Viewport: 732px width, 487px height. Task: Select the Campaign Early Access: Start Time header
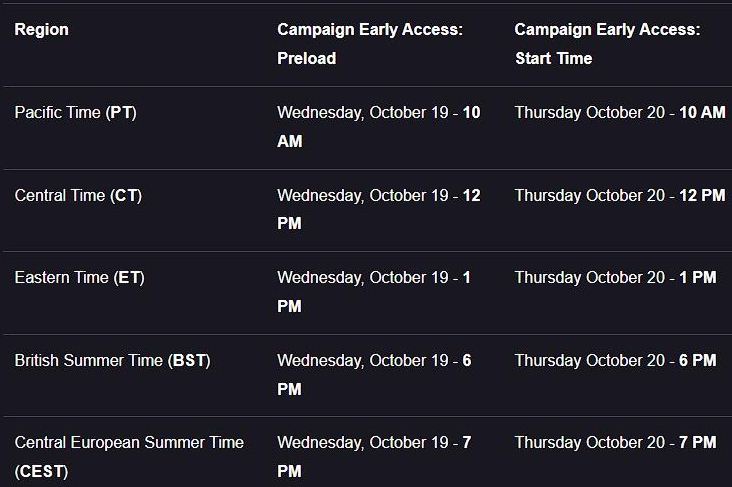pos(607,44)
